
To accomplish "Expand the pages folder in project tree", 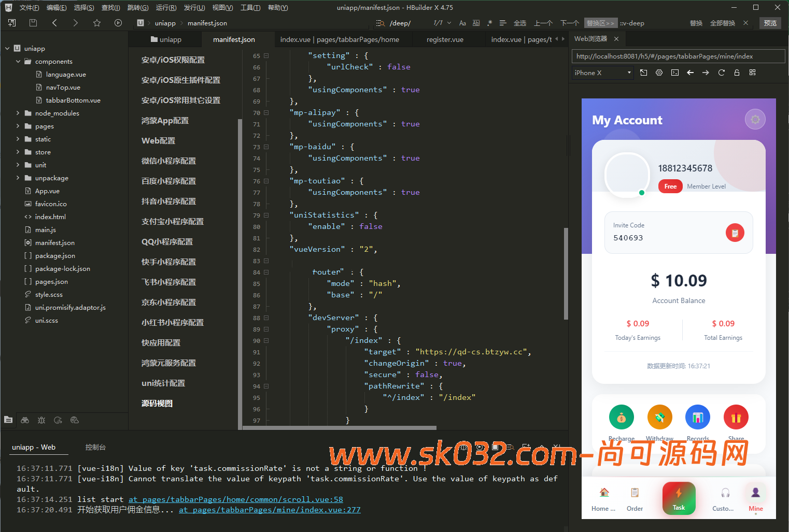I will pyautogui.click(x=17, y=126).
